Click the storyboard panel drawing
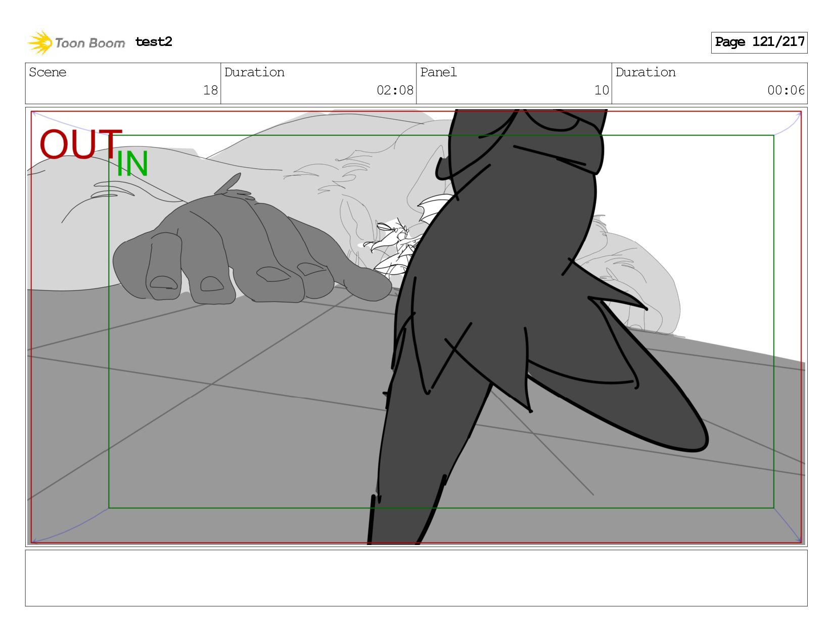834x644 pixels. pos(416,327)
